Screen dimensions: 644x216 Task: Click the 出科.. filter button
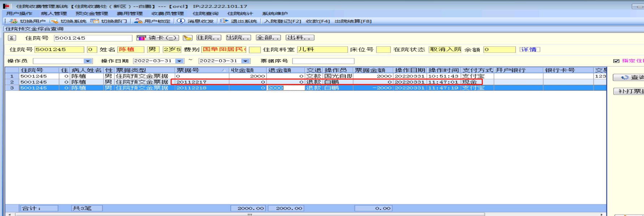[300, 38]
